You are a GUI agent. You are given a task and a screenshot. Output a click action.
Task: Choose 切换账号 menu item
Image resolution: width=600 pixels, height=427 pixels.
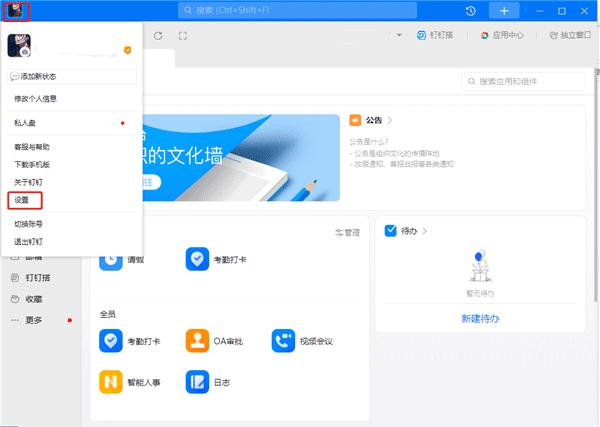(28, 224)
